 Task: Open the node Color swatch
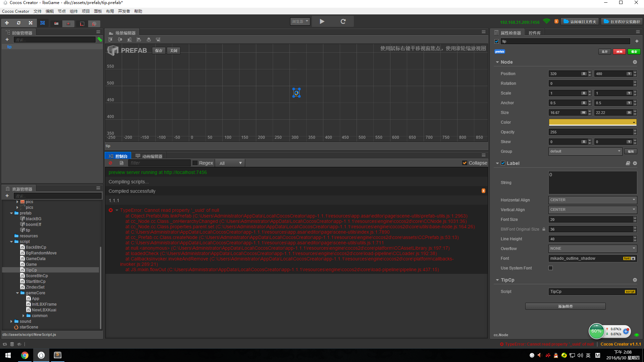click(592, 122)
